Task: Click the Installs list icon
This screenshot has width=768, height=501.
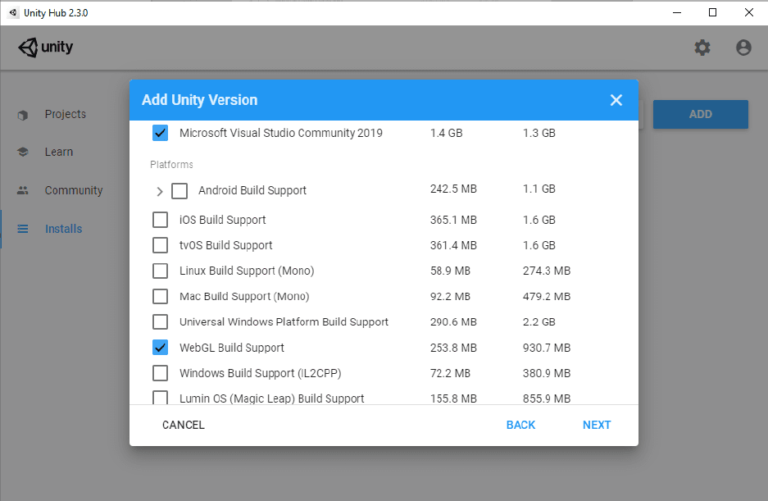Action: coord(23,229)
